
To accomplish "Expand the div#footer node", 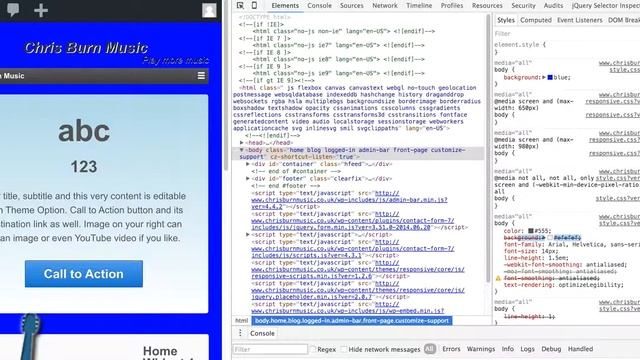I will [x=248, y=178].
